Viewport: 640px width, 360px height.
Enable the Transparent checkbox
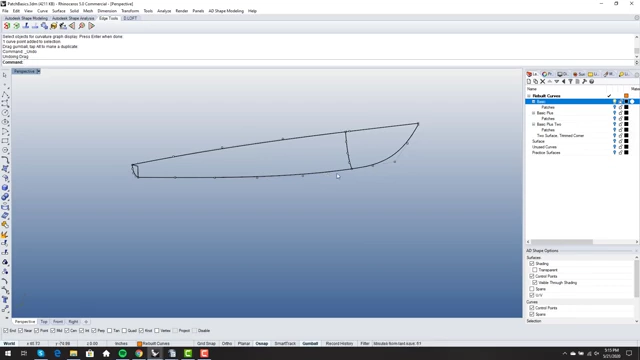click(x=535, y=270)
